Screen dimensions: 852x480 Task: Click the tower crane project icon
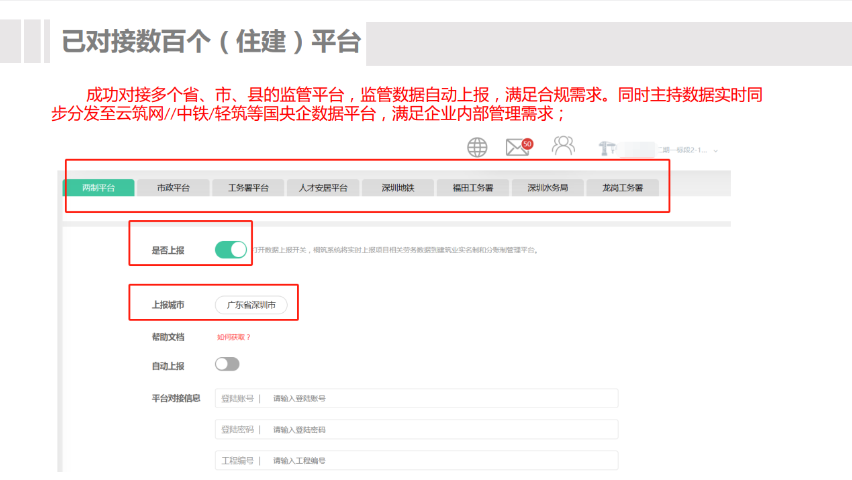(x=606, y=149)
